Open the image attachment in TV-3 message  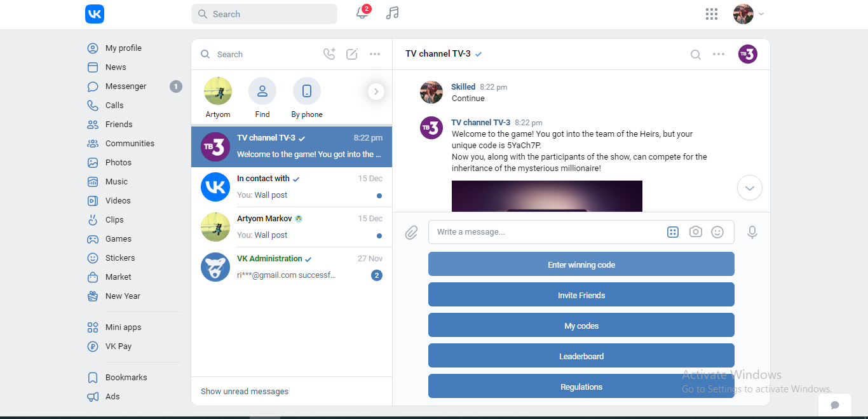click(547, 196)
